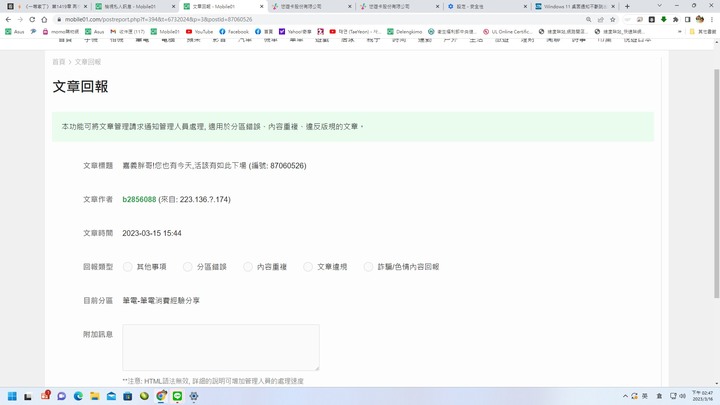Reload the page with the refresh icon
Screen dimensions: 720x405
click(32, 20)
